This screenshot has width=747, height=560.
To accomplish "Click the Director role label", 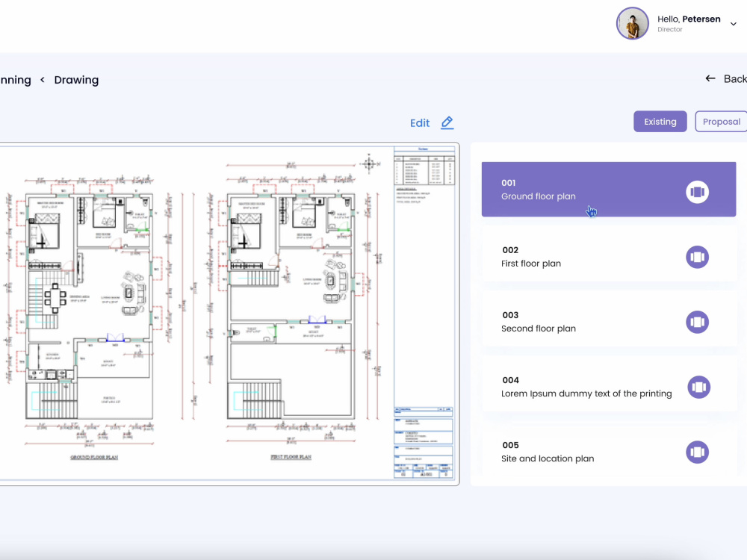I will (x=670, y=30).
